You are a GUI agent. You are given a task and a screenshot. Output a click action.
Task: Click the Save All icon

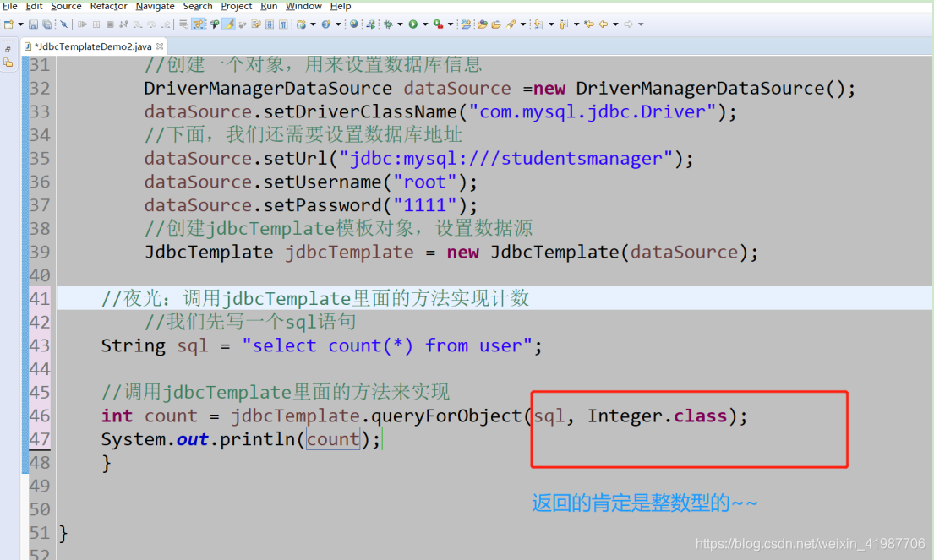[x=47, y=24]
